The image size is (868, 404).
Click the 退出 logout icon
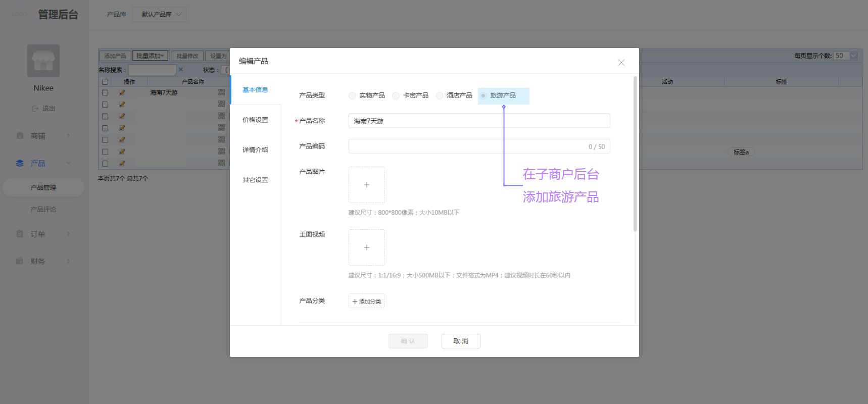coord(35,109)
